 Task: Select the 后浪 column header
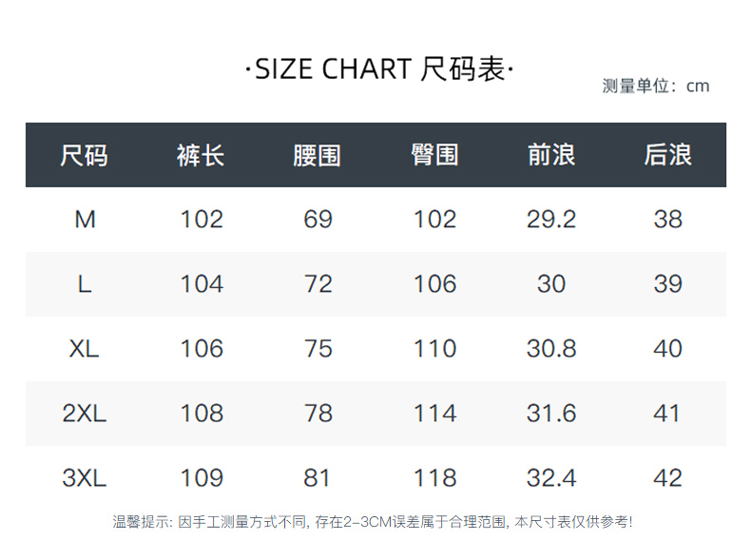pyautogui.click(x=667, y=155)
